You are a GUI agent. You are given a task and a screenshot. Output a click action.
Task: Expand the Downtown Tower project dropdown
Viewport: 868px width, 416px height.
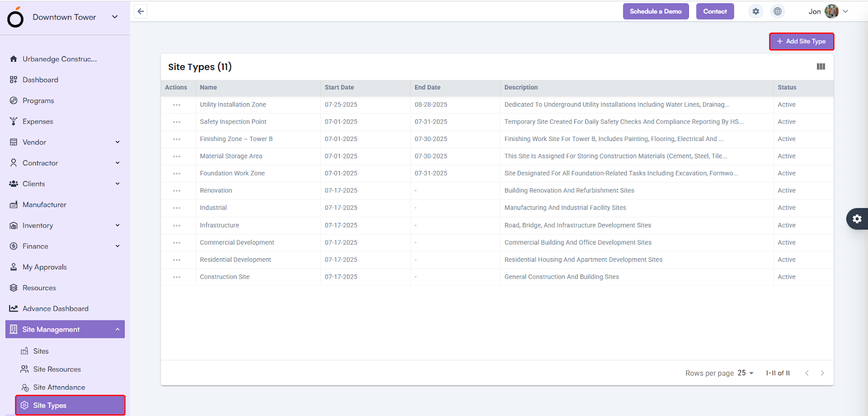coord(114,17)
